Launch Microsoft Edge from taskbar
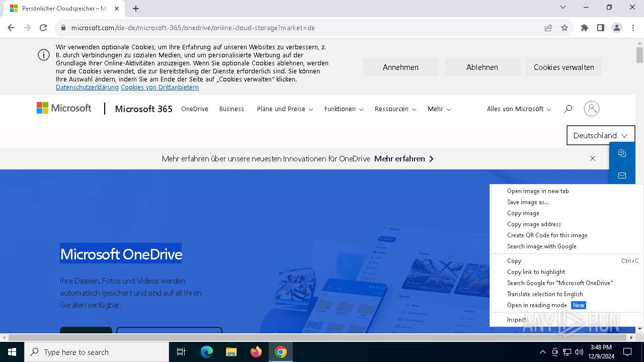 pos(207,352)
